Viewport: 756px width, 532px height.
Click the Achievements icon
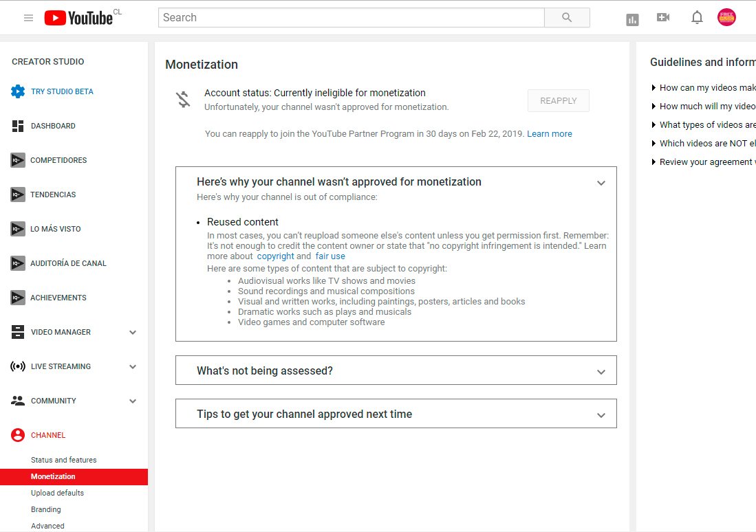[x=18, y=298]
